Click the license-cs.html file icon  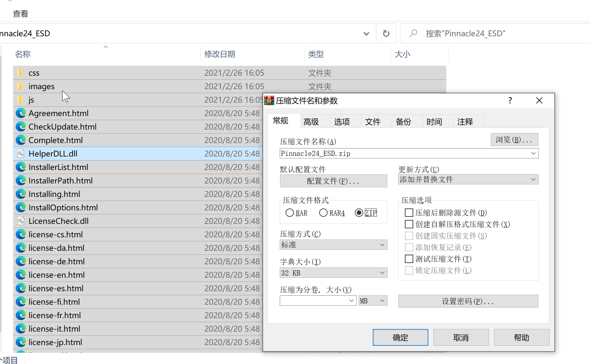pyautogui.click(x=21, y=235)
